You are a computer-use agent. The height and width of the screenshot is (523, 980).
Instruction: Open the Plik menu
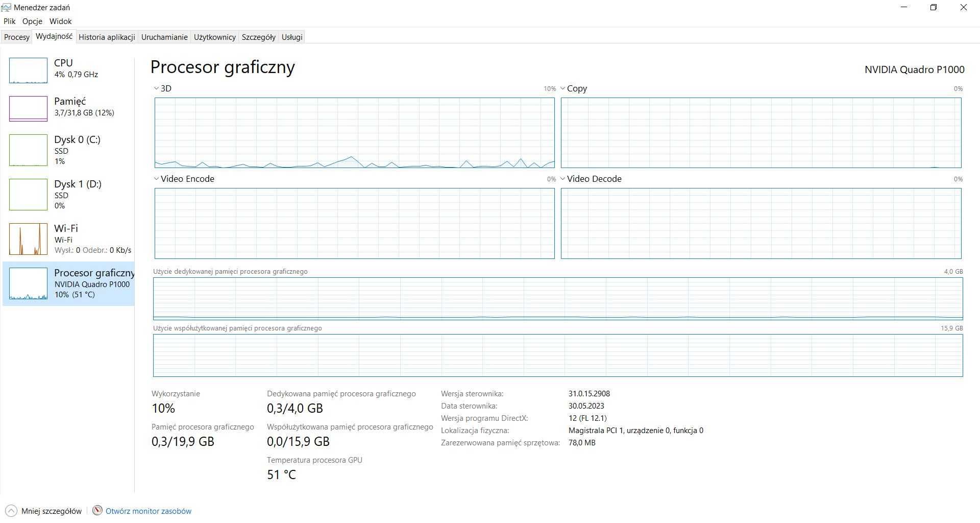(9, 21)
